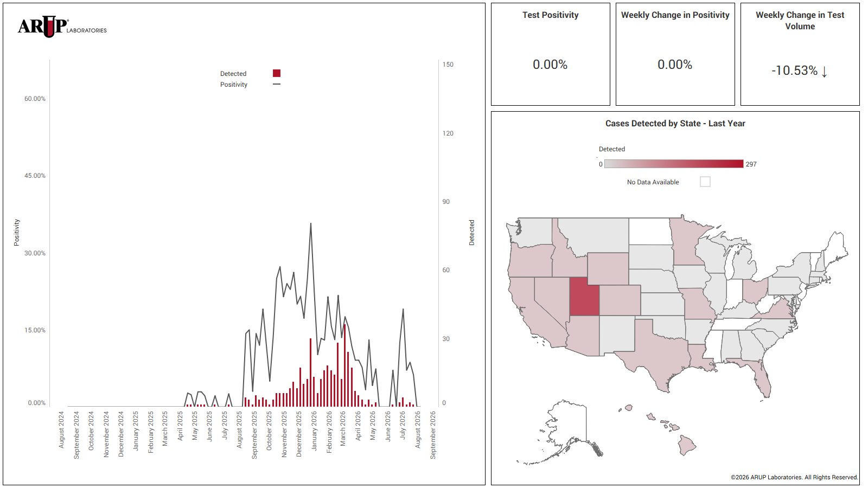The image size is (868, 488).
Task: Click the red gradient Detected scale bar
Action: [674, 164]
